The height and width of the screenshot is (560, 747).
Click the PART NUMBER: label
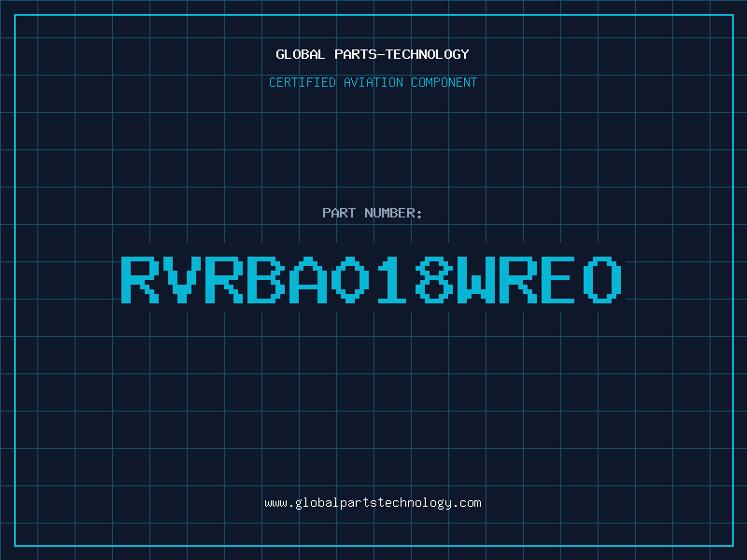pyautogui.click(x=372, y=213)
